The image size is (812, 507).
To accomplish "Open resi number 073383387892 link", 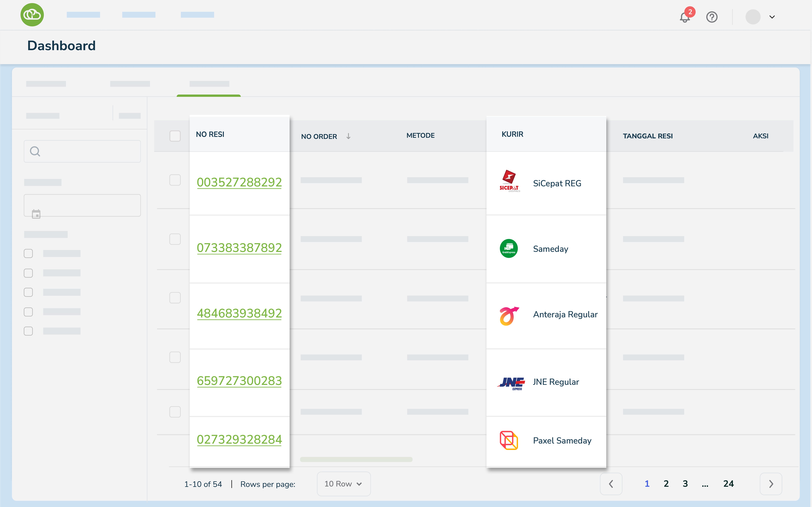I will [239, 248].
